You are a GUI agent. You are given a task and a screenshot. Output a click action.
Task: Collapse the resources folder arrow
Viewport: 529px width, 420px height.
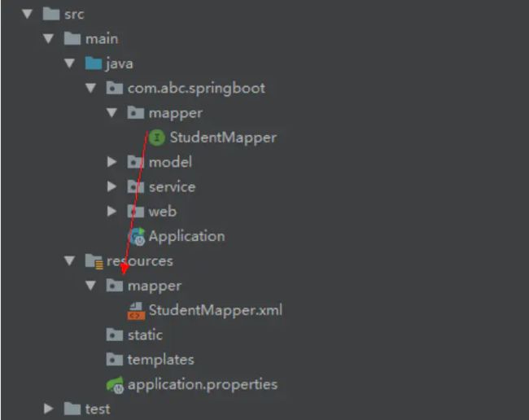tap(69, 260)
